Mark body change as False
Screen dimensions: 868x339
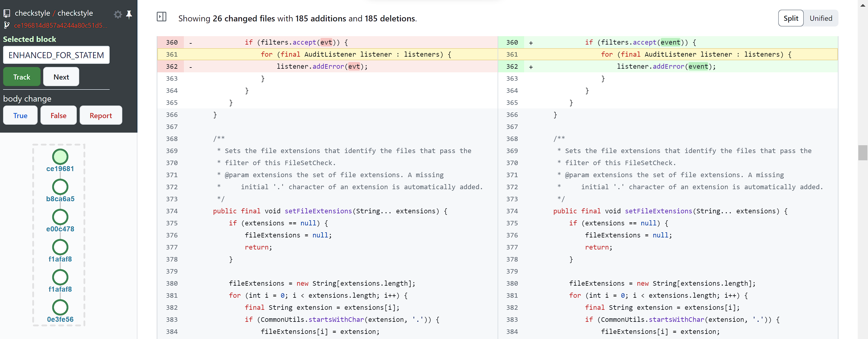[x=58, y=116]
